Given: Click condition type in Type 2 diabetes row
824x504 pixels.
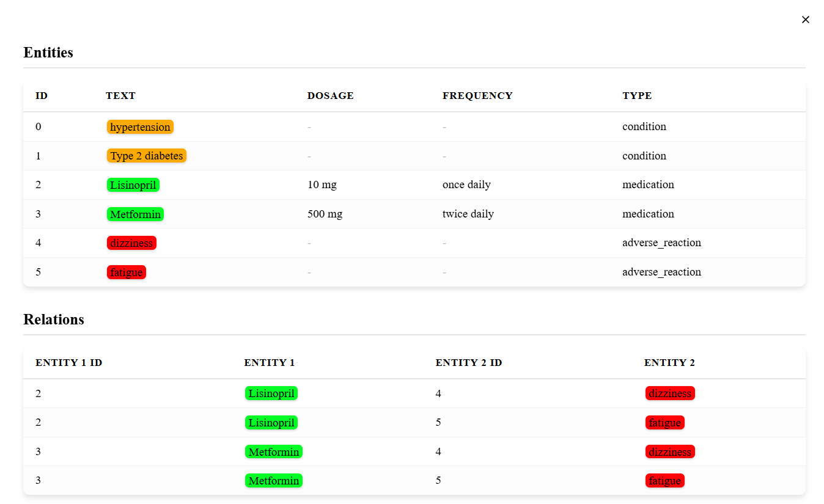Looking at the screenshot, I should (644, 156).
